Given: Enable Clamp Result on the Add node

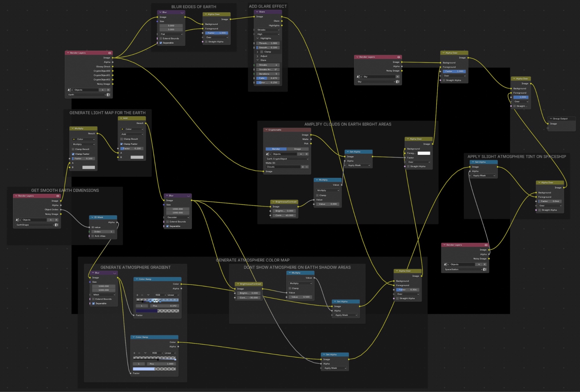Looking at the screenshot, I should (x=122, y=139).
